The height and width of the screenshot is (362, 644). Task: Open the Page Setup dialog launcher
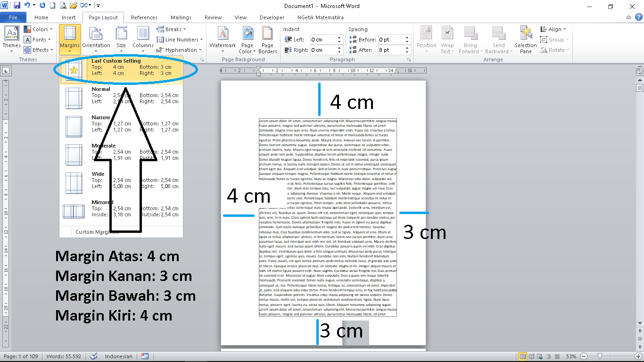203,60
